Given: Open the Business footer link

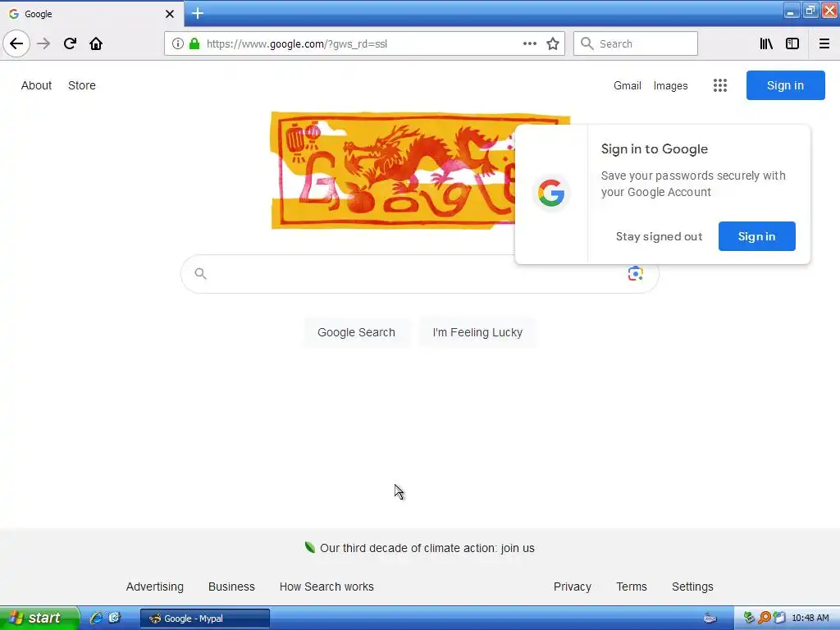Looking at the screenshot, I should [231, 587].
